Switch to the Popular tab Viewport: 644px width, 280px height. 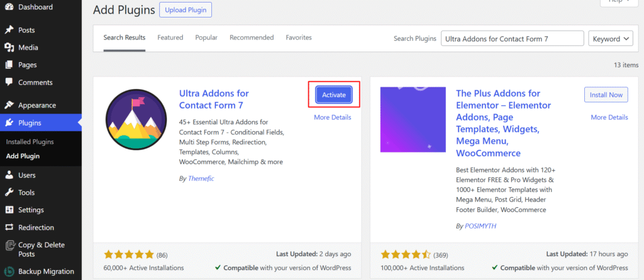(206, 37)
